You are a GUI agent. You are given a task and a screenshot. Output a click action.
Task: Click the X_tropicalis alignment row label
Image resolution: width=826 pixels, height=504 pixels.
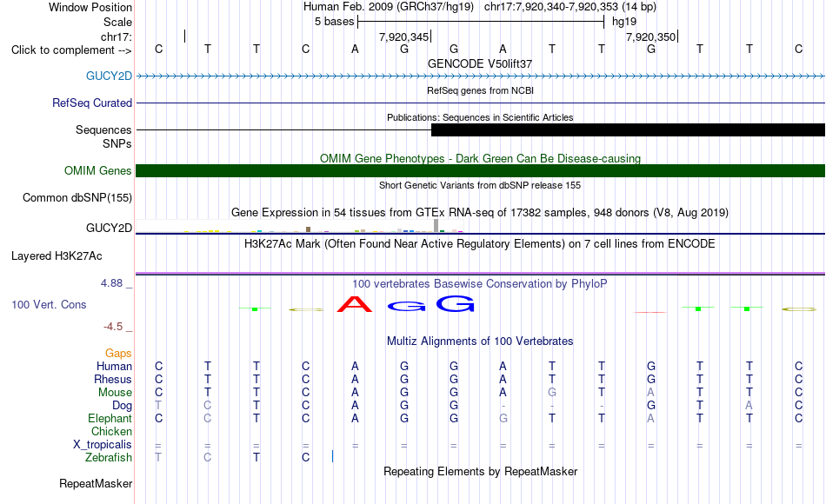click(x=103, y=445)
